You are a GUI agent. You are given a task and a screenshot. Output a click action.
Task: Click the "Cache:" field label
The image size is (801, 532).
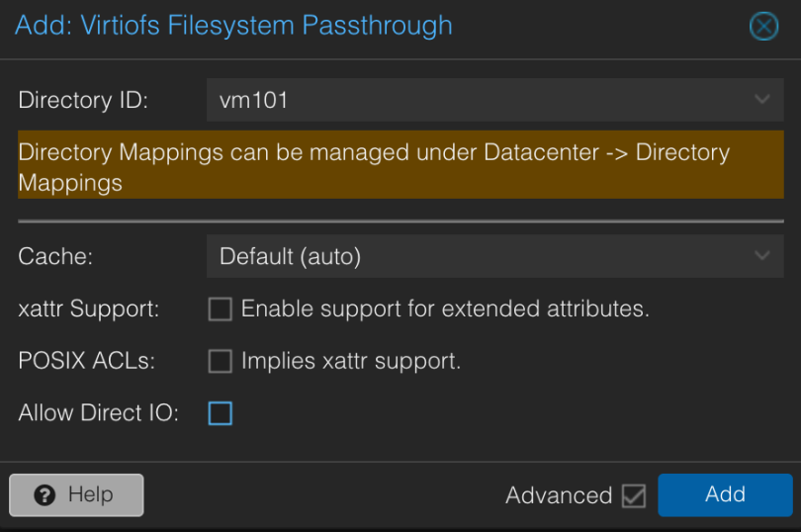click(x=56, y=256)
